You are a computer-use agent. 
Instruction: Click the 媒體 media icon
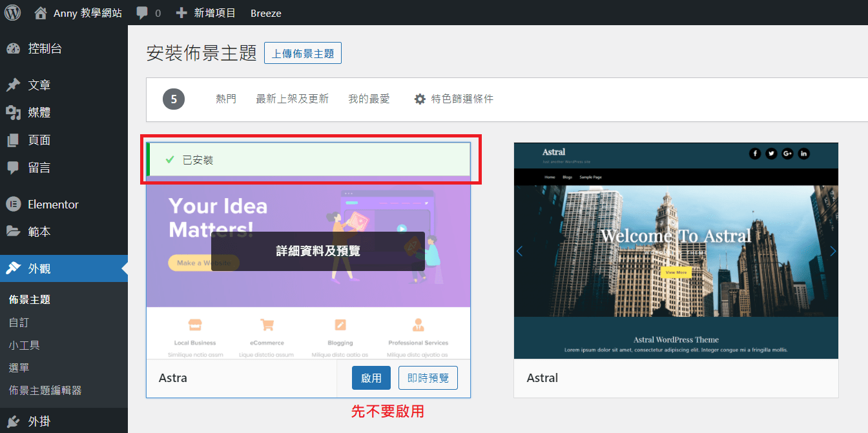tap(13, 113)
